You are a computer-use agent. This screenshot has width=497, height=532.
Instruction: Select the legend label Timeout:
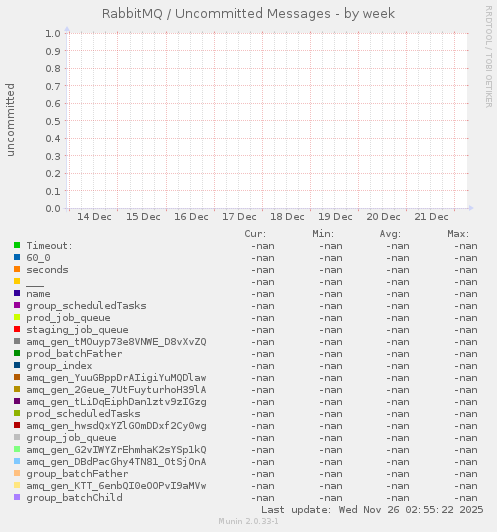[x=50, y=246]
